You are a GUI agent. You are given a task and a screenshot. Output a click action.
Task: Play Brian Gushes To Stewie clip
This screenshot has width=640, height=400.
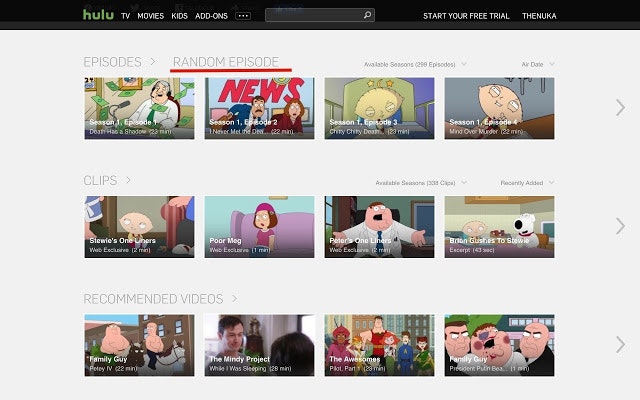tap(499, 227)
